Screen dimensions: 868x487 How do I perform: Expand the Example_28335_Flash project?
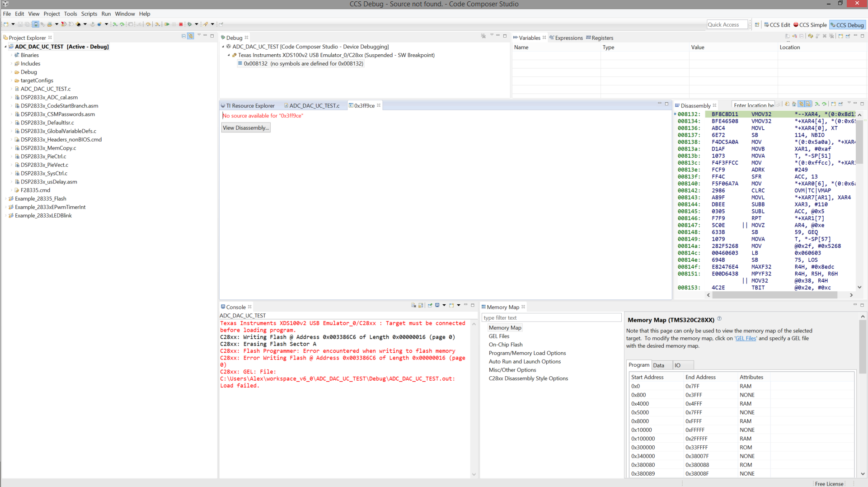(6, 199)
